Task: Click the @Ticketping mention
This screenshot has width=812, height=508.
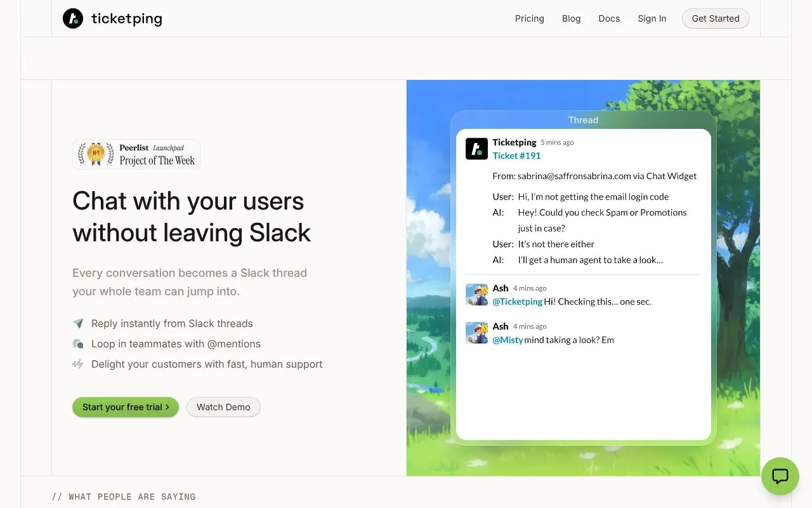Action: coord(517,302)
